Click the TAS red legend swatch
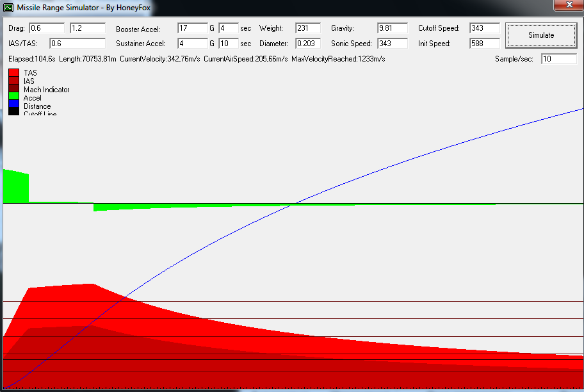The width and height of the screenshot is (584, 392). point(14,72)
